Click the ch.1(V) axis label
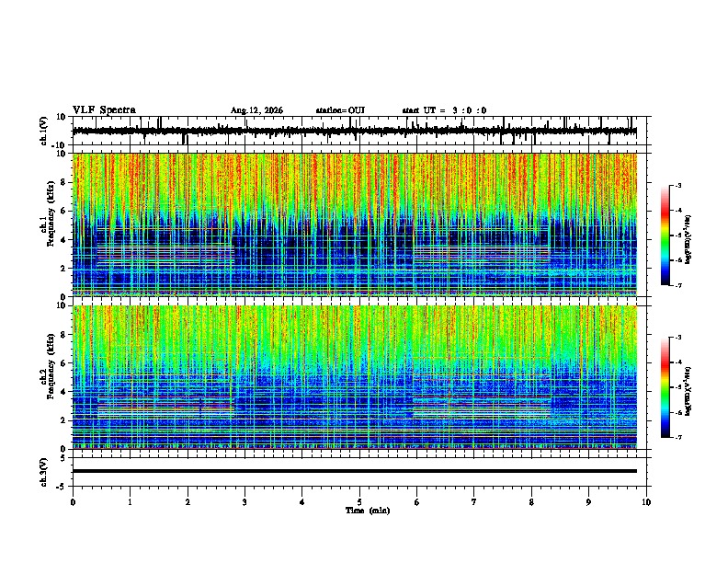This screenshot has width=728, height=563. (44, 131)
